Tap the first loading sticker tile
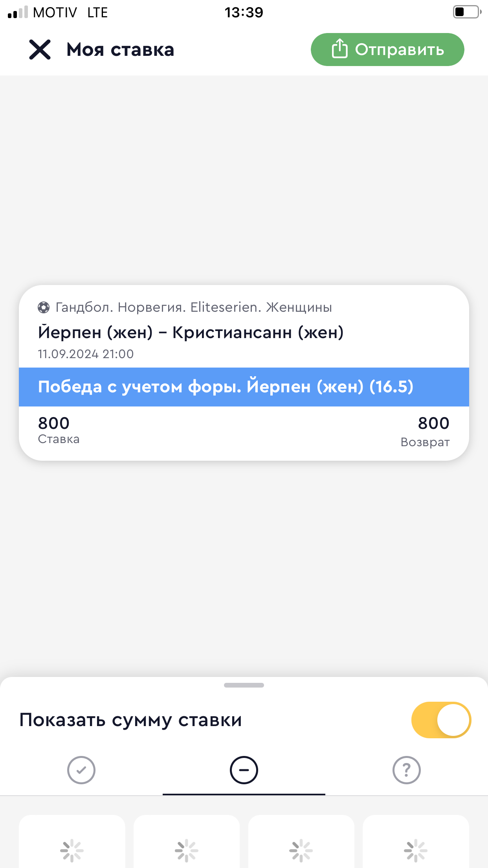This screenshot has height=868, width=488. 72,845
